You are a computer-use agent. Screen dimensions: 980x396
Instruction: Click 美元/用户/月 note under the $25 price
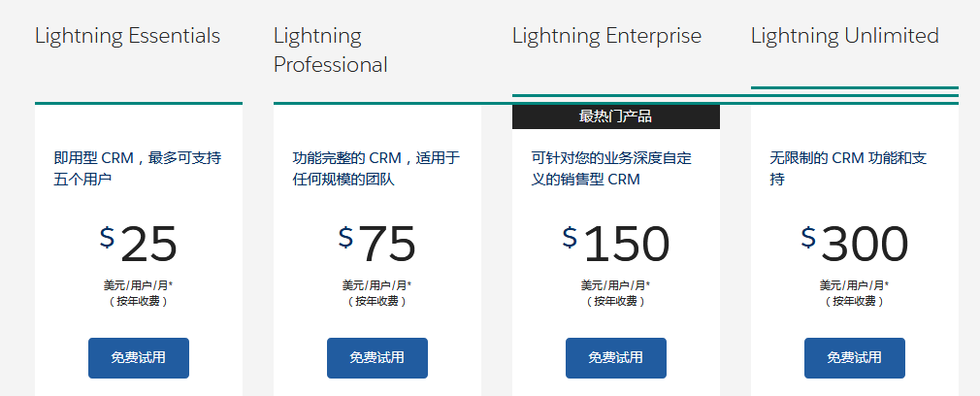point(138,285)
